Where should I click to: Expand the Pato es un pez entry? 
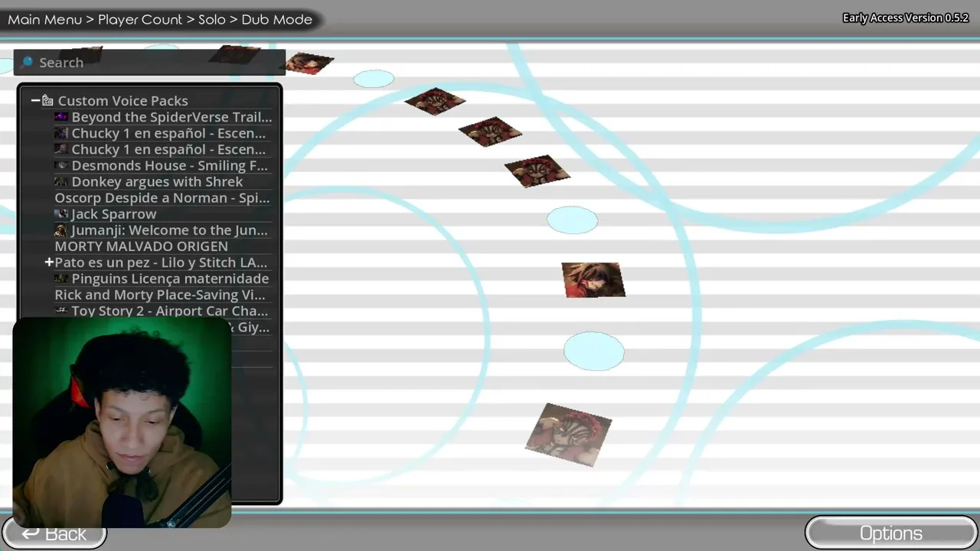(x=49, y=262)
